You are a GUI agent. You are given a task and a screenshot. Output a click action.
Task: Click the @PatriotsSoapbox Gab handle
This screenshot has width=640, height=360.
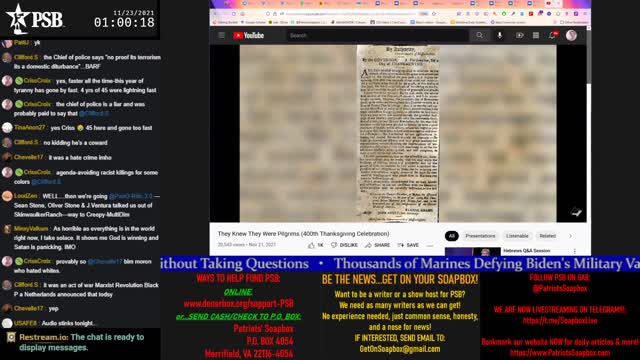point(560,289)
